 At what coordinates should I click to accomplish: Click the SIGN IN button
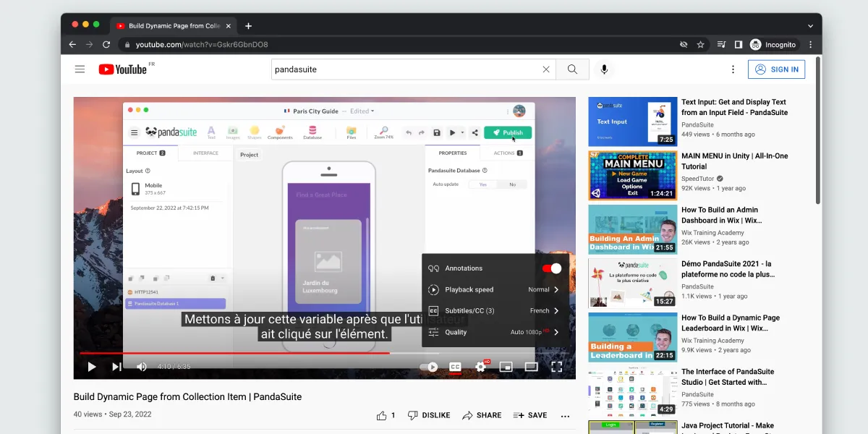(x=777, y=69)
